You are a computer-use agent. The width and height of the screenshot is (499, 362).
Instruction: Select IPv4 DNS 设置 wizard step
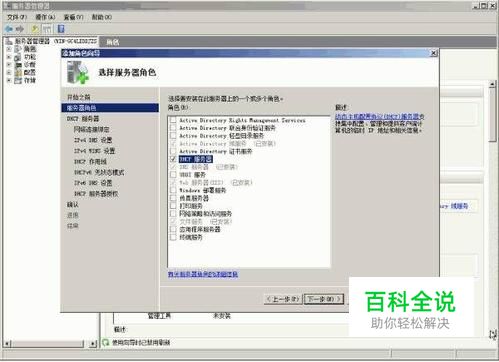pyautogui.click(x=93, y=140)
